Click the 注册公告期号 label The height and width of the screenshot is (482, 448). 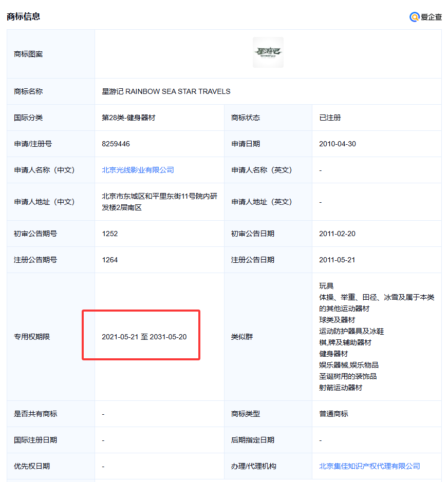coord(35,260)
